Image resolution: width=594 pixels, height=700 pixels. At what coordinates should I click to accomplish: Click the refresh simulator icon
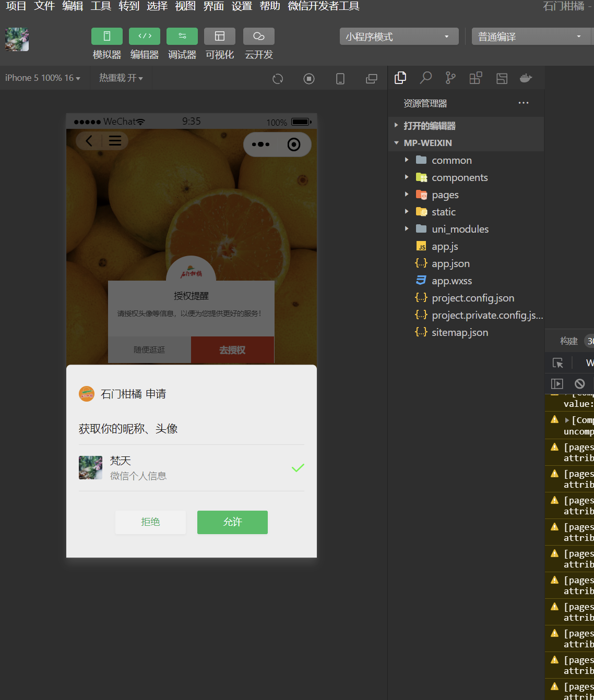tap(278, 79)
